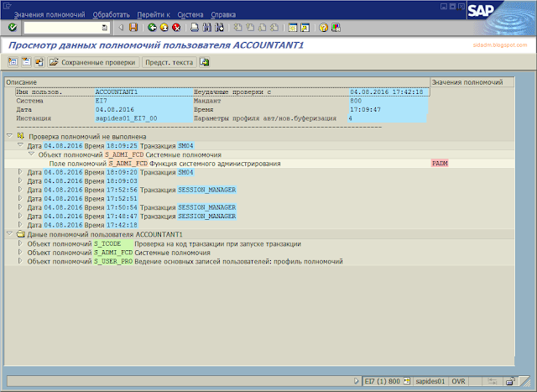The height and width of the screenshot is (392, 537).
Task: Expand Объект полномочий S_TCODE node
Action: [x=20, y=243]
